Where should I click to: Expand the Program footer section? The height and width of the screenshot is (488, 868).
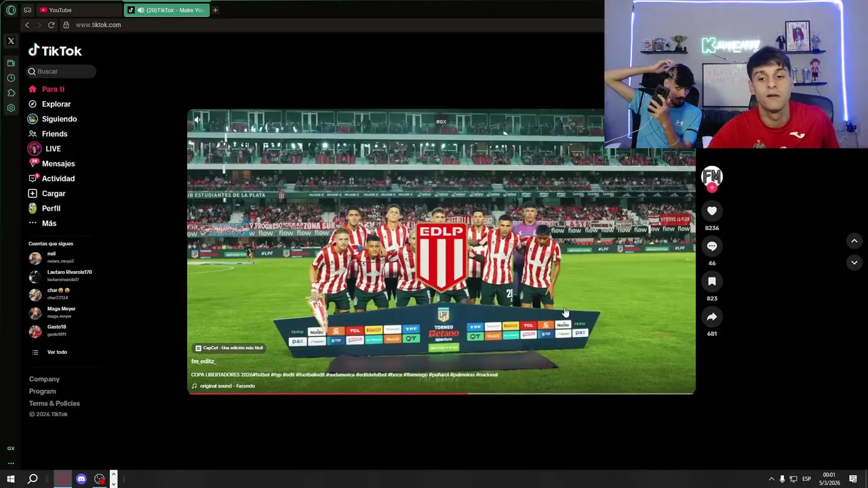tap(42, 392)
